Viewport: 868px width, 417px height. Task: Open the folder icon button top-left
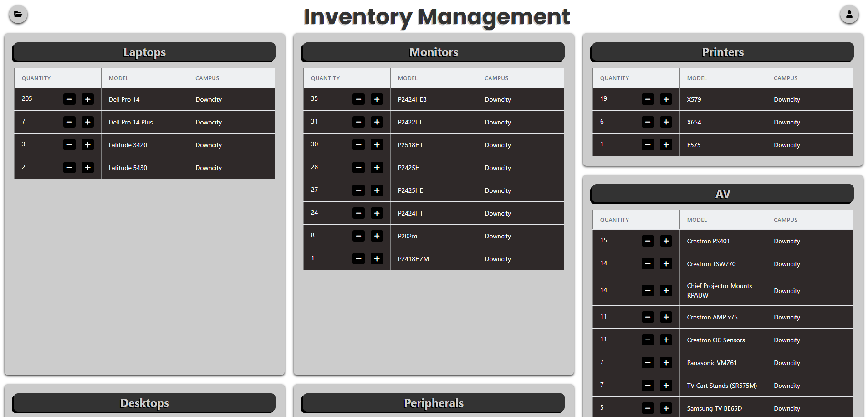pos(18,15)
